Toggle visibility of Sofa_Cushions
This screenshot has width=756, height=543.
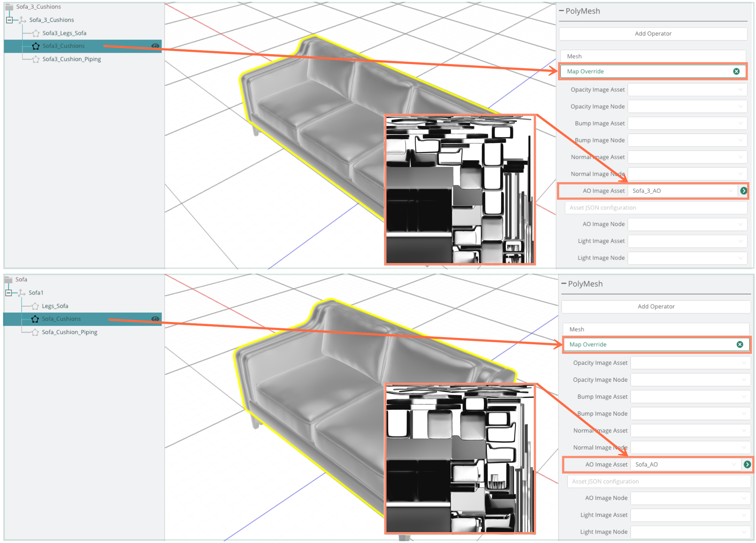point(155,319)
